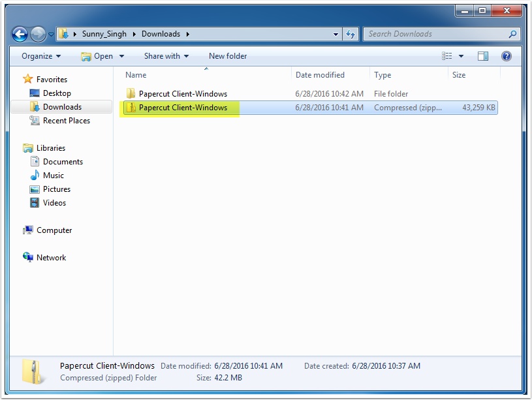This screenshot has height=400, width=532.
Task: Select Sunny_Singh in the address path
Action: 104,34
